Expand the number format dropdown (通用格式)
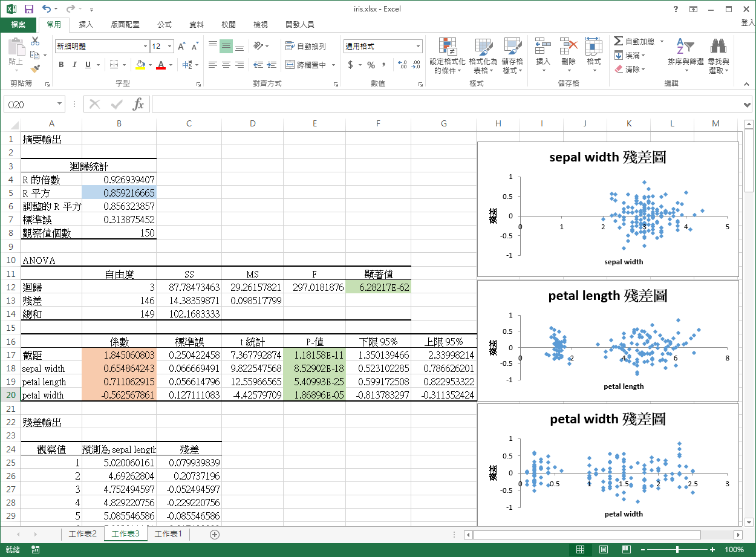 point(418,47)
